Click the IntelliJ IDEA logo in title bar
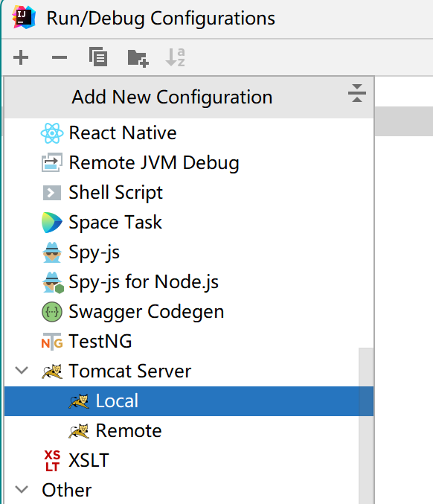The image size is (433, 504). (x=24, y=18)
